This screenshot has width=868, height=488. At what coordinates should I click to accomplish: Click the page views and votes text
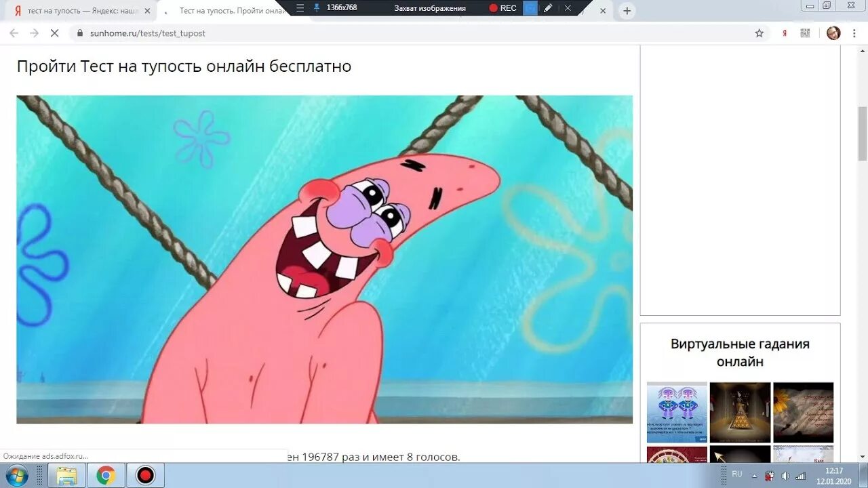tap(374, 457)
